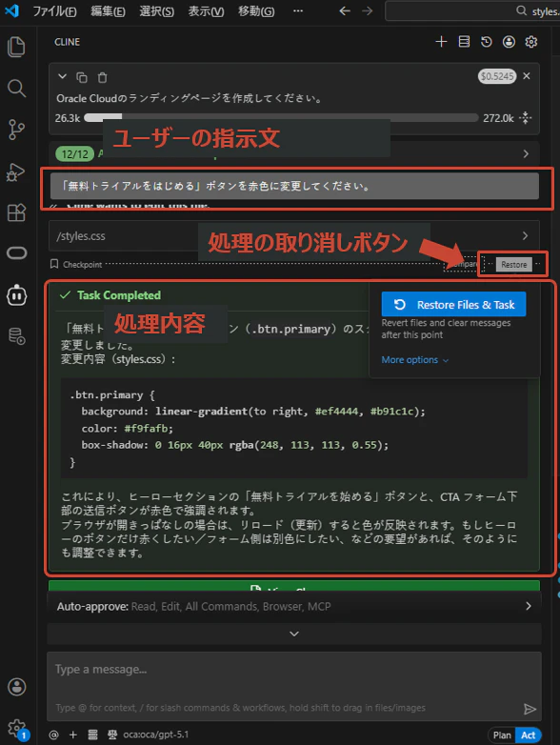Expand the /styles.css file row chevron
Screen dimensions: 560x745
click(525, 235)
